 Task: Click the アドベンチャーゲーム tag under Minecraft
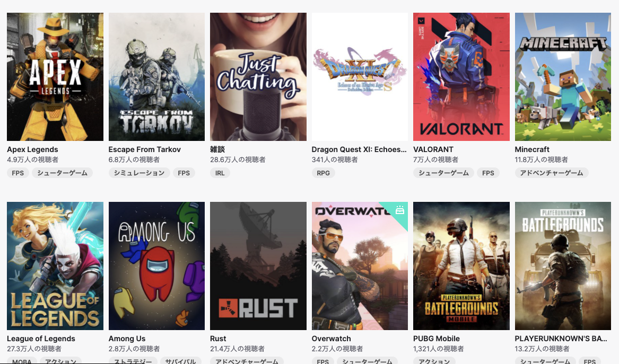tap(552, 173)
